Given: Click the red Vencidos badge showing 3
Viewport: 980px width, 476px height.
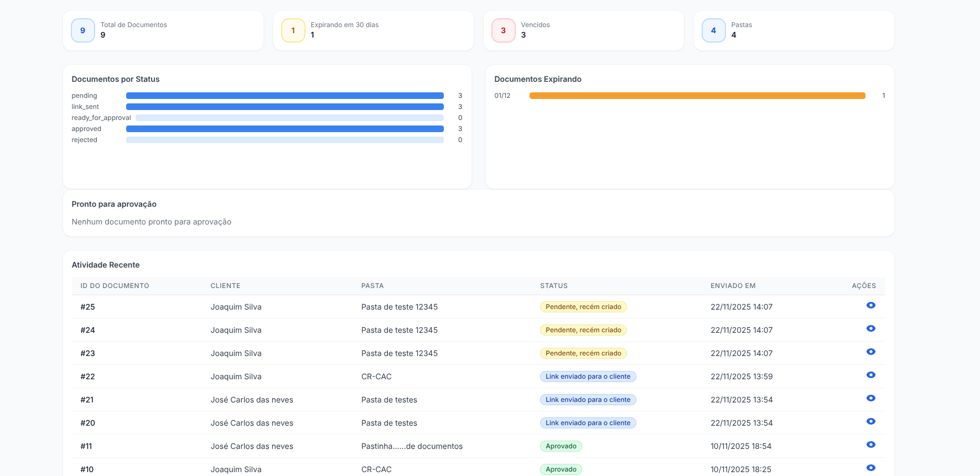Looking at the screenshot, I should [504, 30].
